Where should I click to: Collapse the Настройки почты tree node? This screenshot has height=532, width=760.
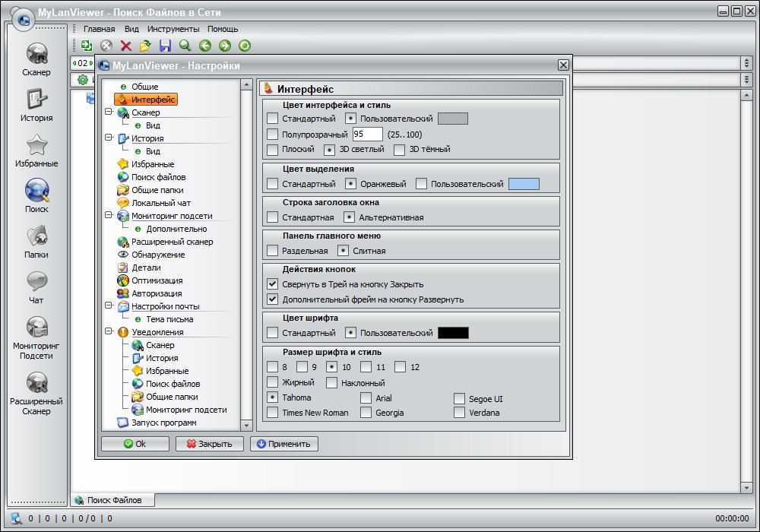pyautogui.click(x=109, y=306)
